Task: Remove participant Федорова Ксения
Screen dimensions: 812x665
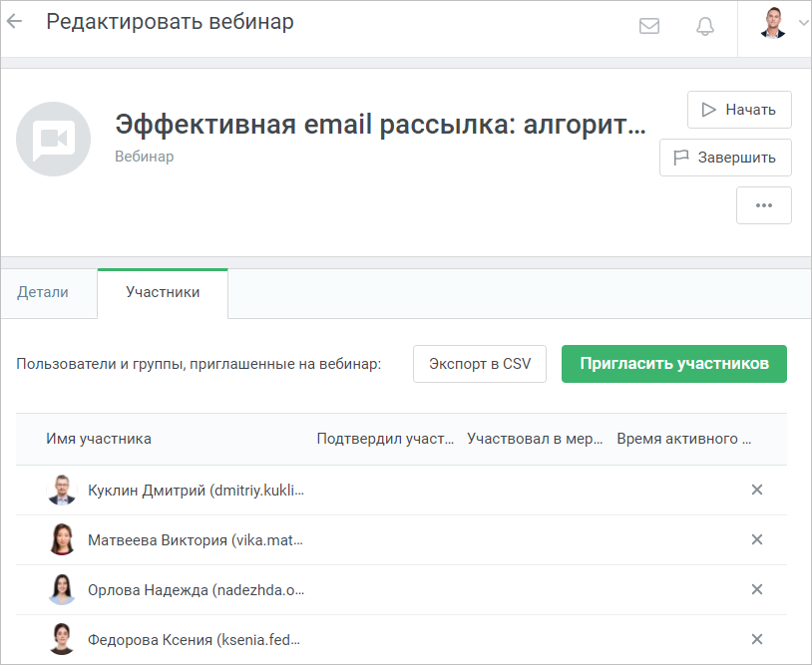Action: pos(756,639)
